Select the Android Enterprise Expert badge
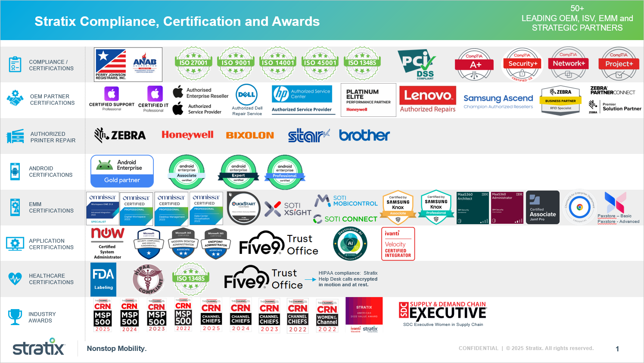 238,172
